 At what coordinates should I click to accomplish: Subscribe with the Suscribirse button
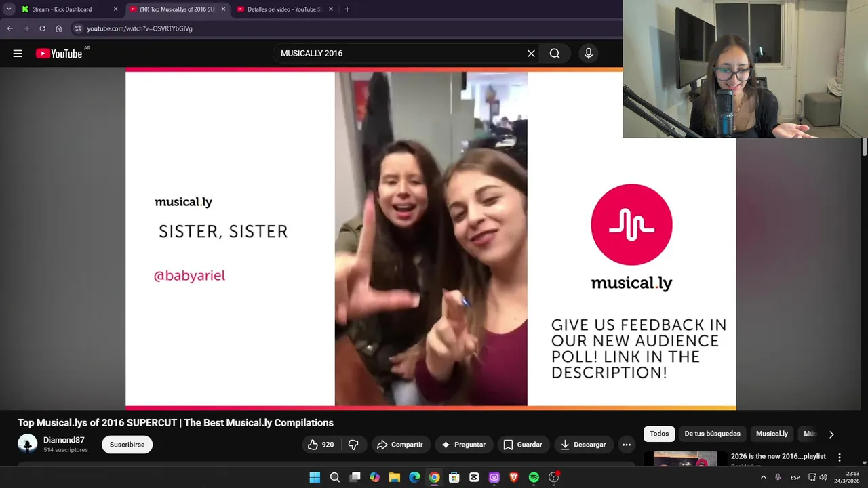127,445
